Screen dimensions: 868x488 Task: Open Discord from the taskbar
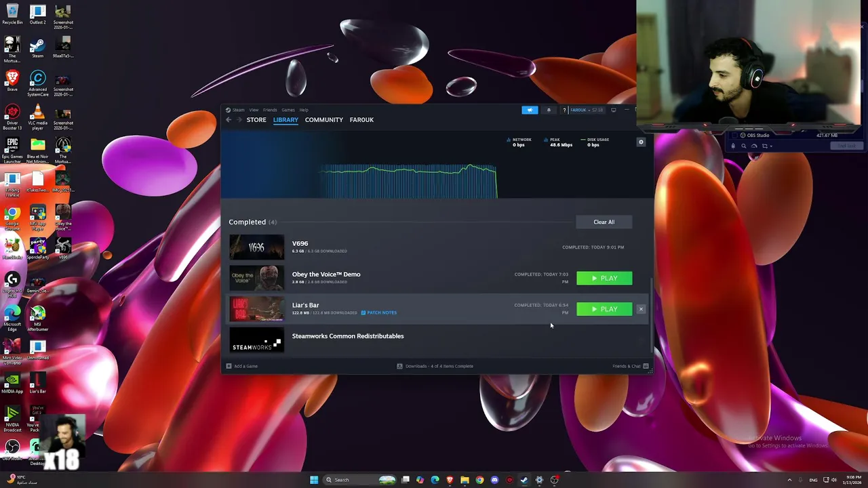coord(494,480)
